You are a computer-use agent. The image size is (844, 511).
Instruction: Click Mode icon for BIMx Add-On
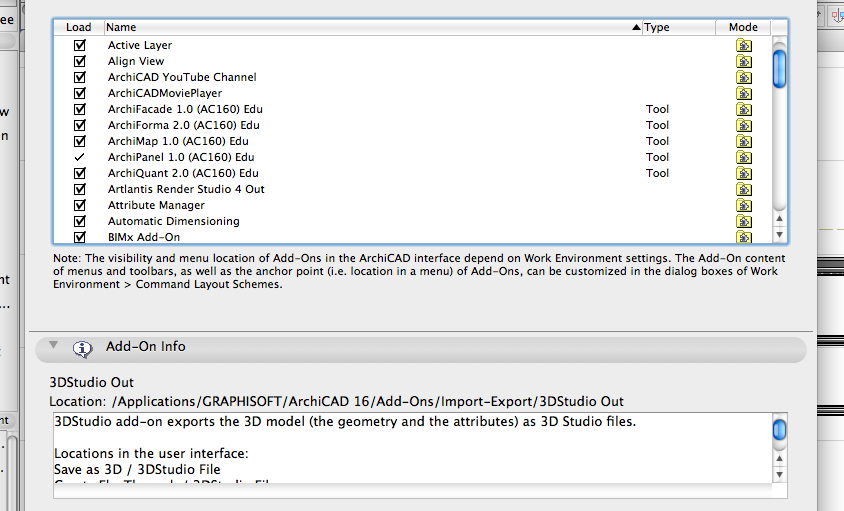pos(744,237)
